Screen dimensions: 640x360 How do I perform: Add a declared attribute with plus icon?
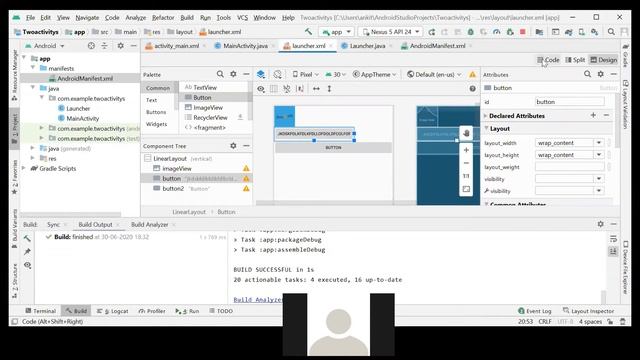coord(593,116)
